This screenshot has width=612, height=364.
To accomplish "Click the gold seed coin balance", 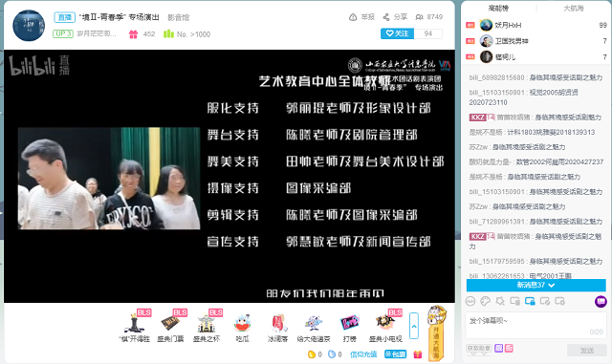I will 315,354.
